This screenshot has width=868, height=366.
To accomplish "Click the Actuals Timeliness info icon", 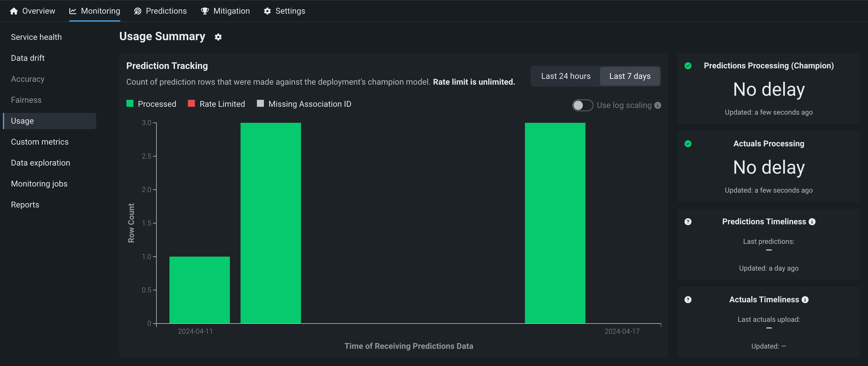I will pyautogui.click(x=805, y=300).
